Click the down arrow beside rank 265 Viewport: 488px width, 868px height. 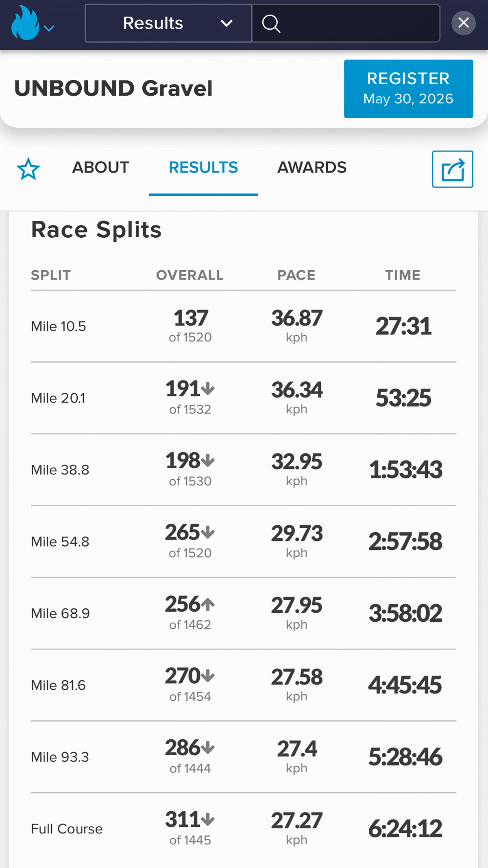[208, 532]
